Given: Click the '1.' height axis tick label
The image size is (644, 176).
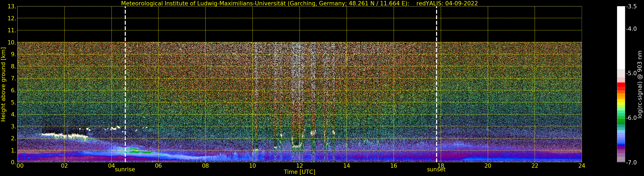Looking at the screenshot, I should [13, 150].
